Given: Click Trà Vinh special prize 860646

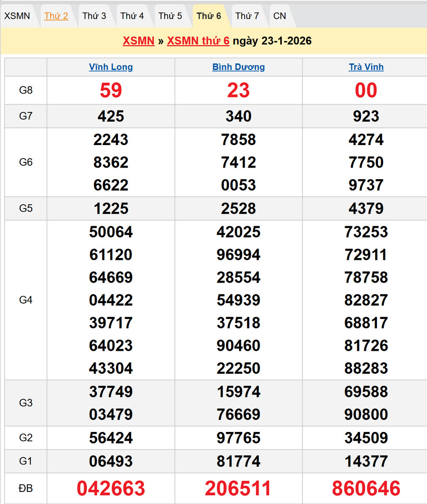Looking at the screenshot, I should [x=366, y=488].
